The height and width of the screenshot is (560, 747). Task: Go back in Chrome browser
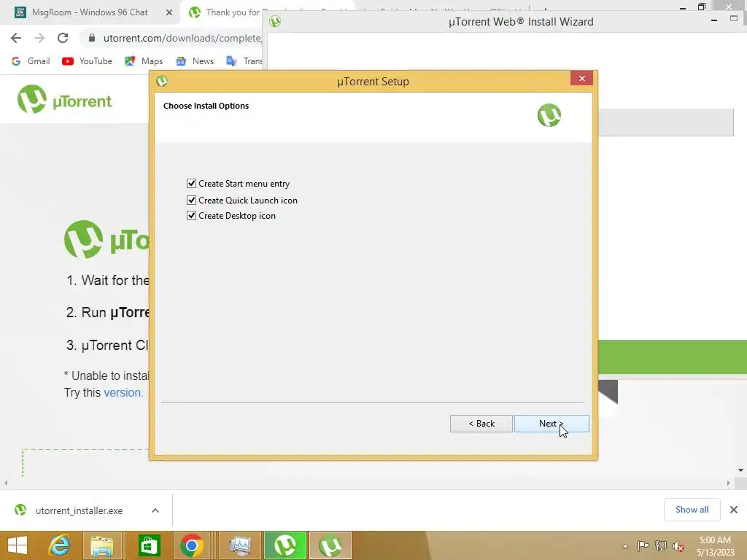16,38
